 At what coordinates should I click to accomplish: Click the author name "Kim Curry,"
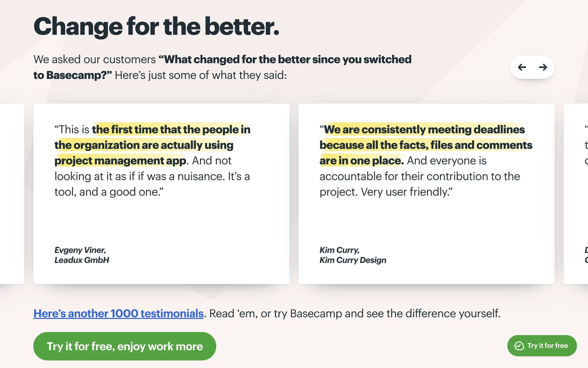339,250
